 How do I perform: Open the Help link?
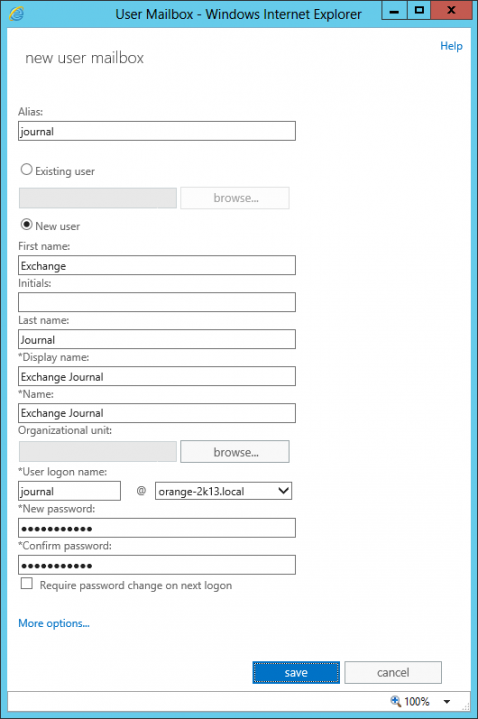tap(451, 46)
